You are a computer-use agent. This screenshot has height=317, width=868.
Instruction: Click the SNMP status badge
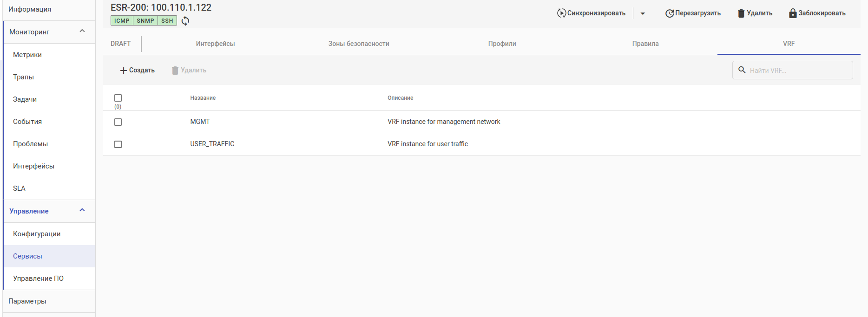click(x=145, y=21)
